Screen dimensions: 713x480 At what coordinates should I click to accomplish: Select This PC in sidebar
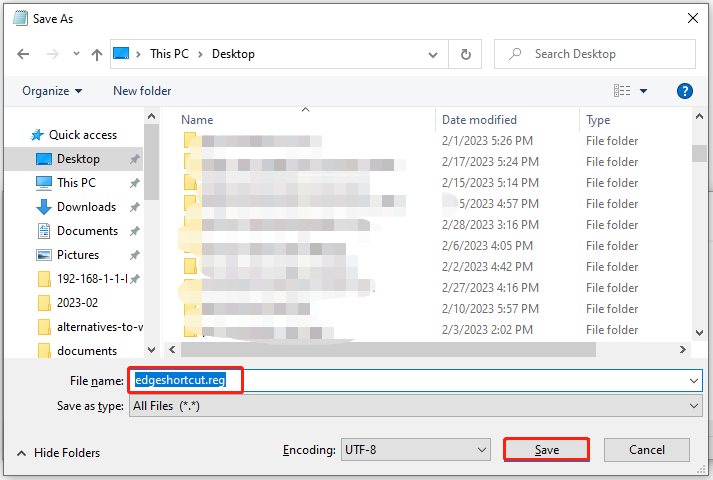[76, 183]
